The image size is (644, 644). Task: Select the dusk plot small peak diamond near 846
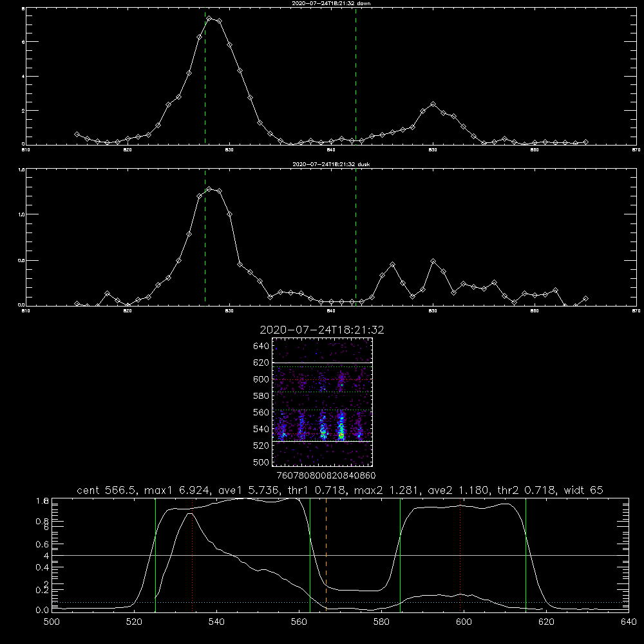pos(392,265)
